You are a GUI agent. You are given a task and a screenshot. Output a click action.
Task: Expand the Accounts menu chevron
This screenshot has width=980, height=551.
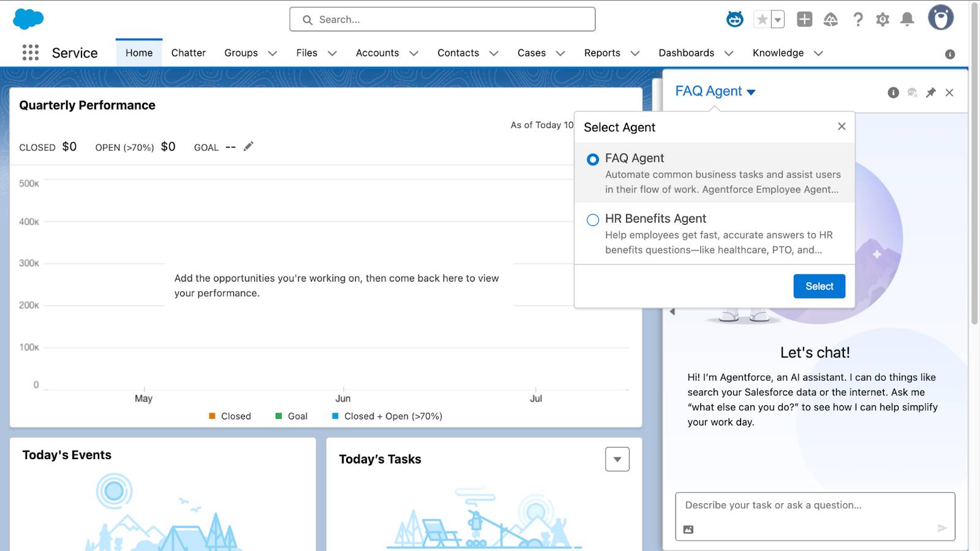coord(414,53)
